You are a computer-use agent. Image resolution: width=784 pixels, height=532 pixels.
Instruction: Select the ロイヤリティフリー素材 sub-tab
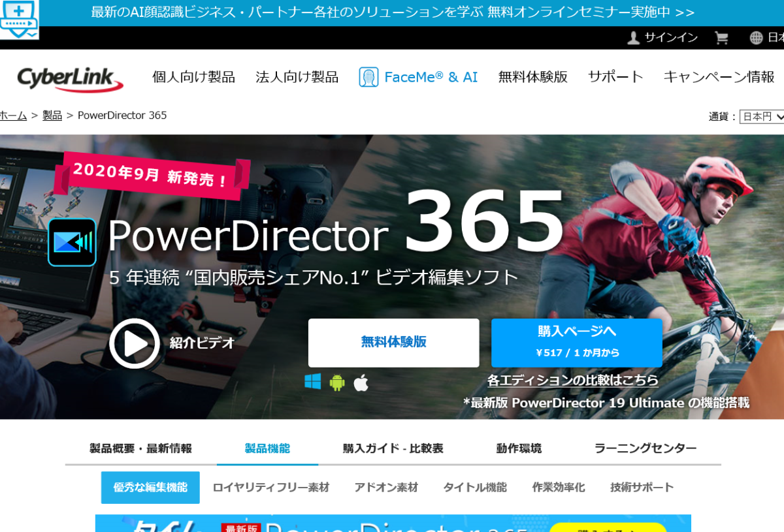coord(270,488)
